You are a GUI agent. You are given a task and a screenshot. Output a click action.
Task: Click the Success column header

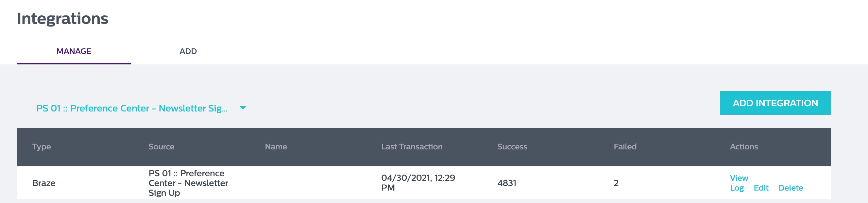point(512,147)
